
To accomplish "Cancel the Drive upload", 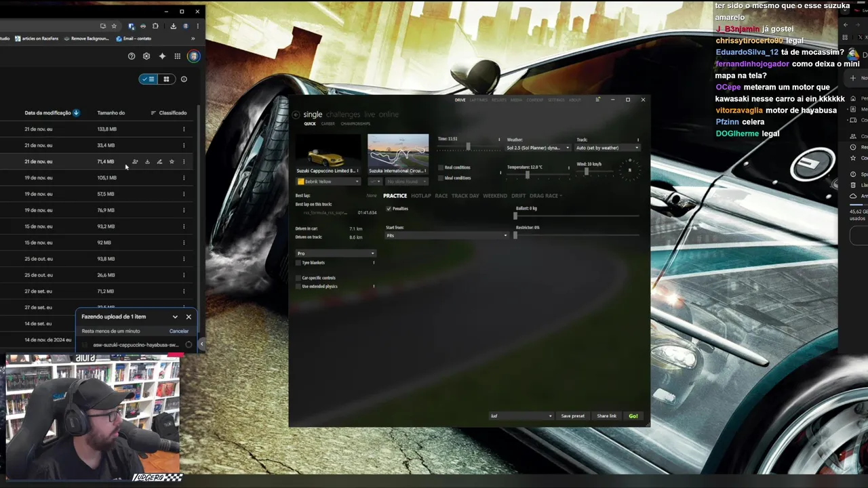I will pyautogui.click(x=179, y=331).
